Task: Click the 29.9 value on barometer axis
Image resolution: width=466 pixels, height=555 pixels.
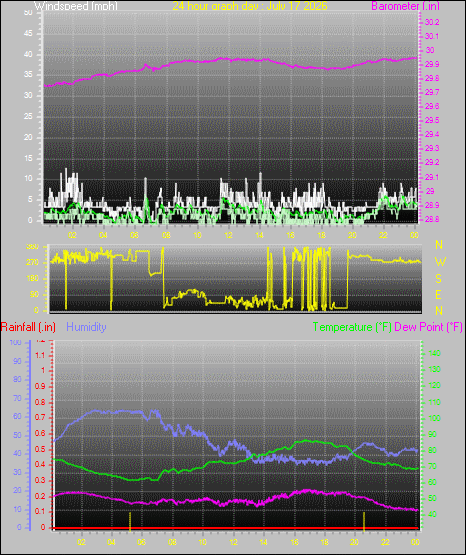Action: coord(432,64)
